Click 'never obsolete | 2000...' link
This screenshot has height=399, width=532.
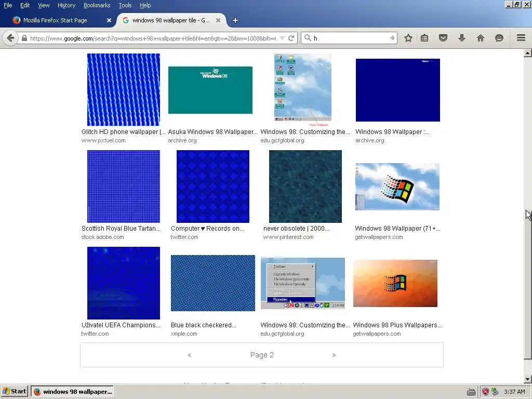(296, 229)
